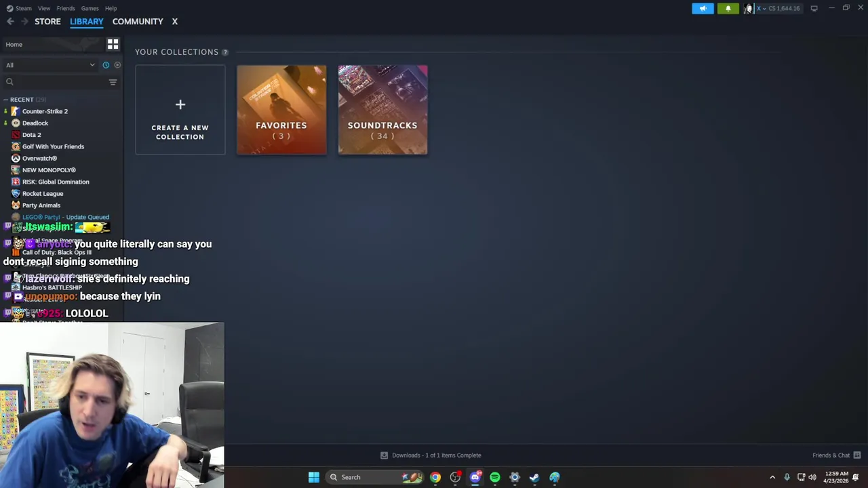Expand the account name dropdown
Screen dimensions: 868x488
(760, 8)
